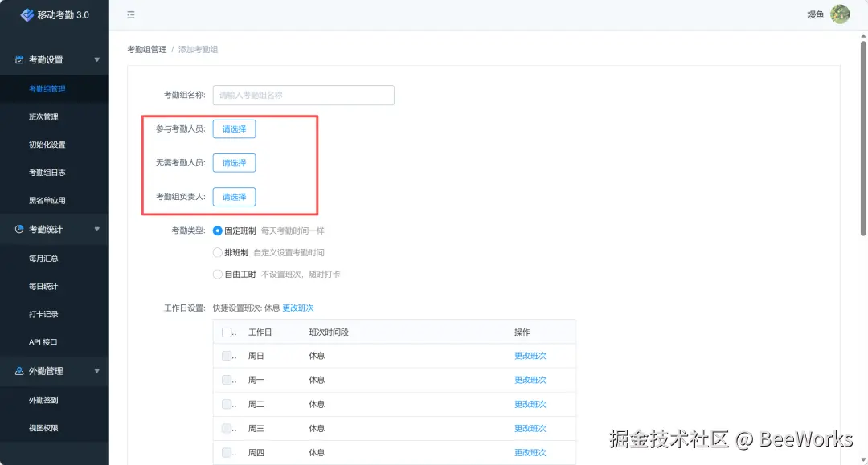Open 初始化设置 in sidebar
Viewport: 868px width, 465px height.
47,145
